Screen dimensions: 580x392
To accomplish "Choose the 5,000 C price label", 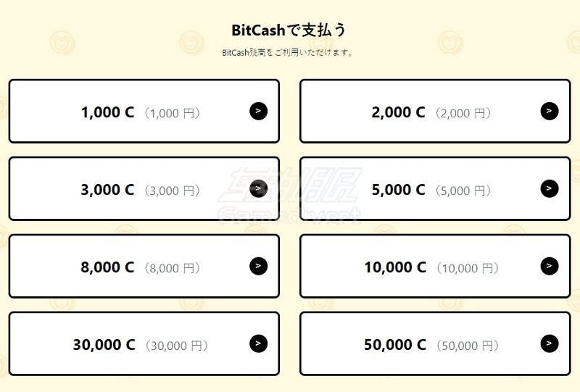I will (x=398, y=190).
